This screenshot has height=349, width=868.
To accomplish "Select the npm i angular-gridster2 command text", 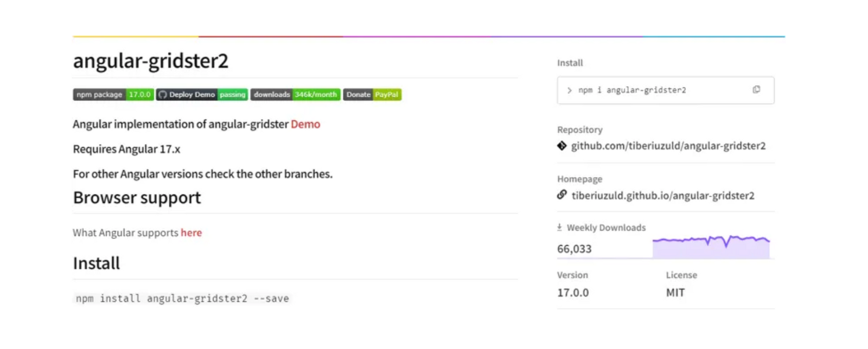I will coord(633,90).
